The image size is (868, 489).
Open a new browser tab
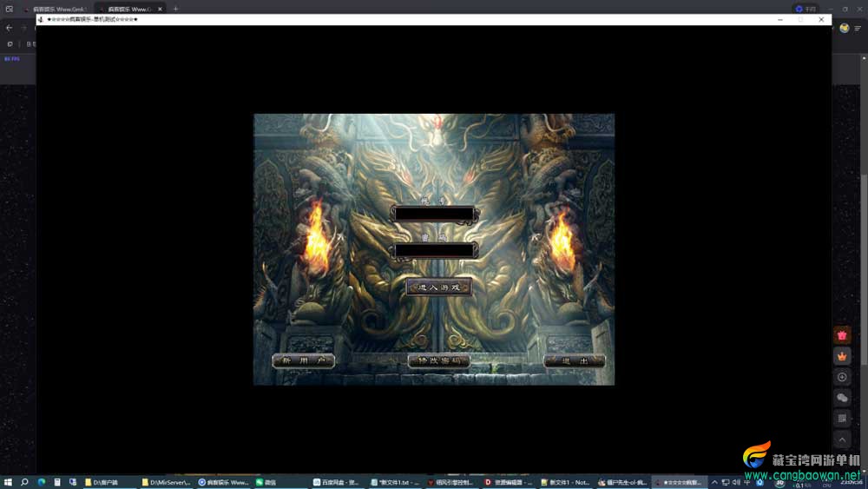pyautogui.click(x=175, y=9)
